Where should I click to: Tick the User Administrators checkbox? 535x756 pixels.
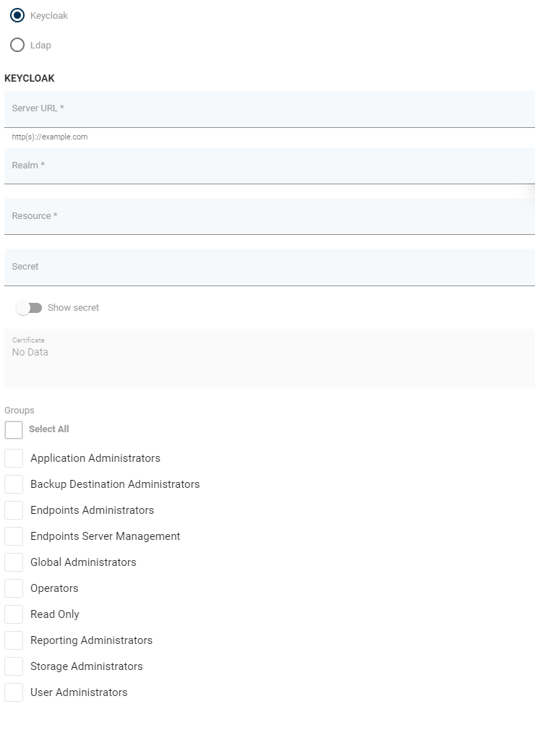(14, 692)
